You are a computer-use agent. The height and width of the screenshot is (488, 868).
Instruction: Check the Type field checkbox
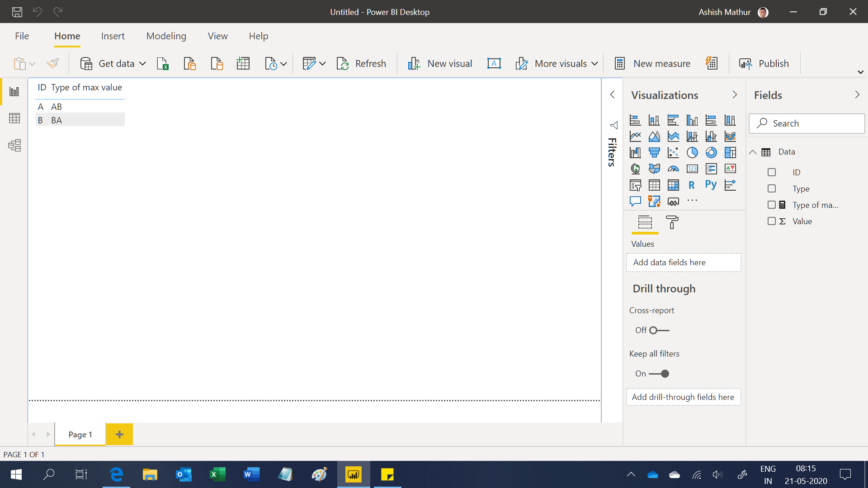tap(772, 189)
